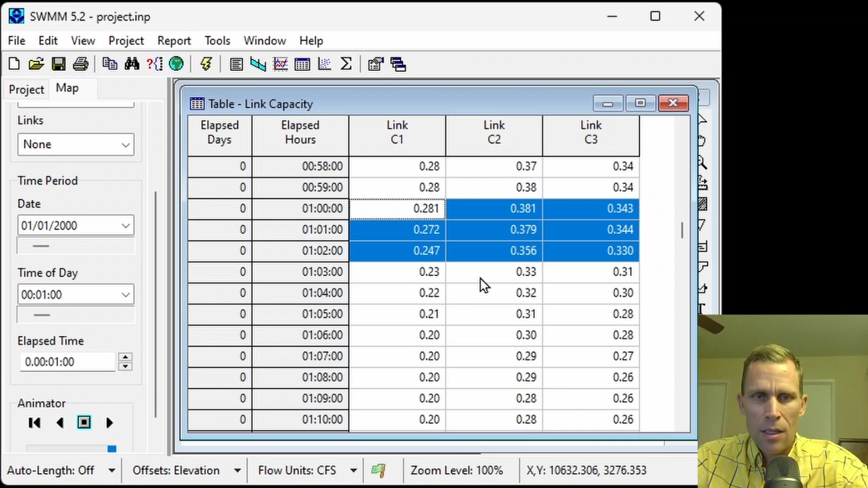Run simulation with the lightning bolt icon
868x488 pixels.
(206, 64)
